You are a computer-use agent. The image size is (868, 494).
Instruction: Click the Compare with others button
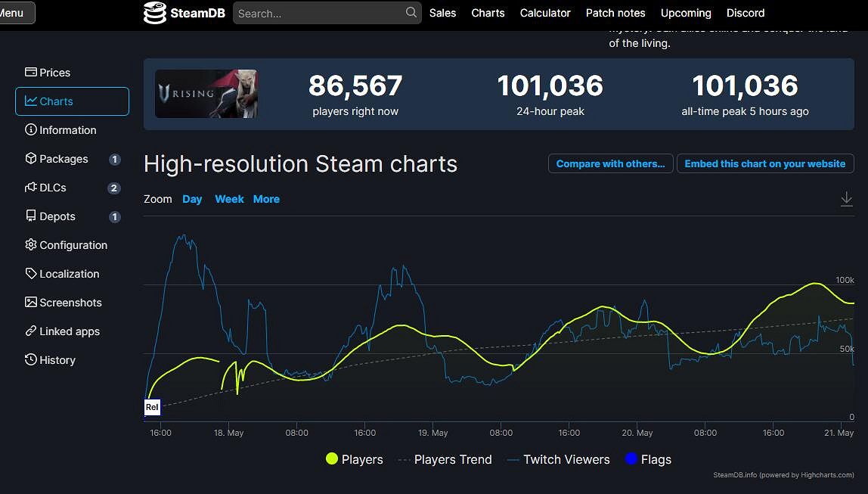click(610, 163)
